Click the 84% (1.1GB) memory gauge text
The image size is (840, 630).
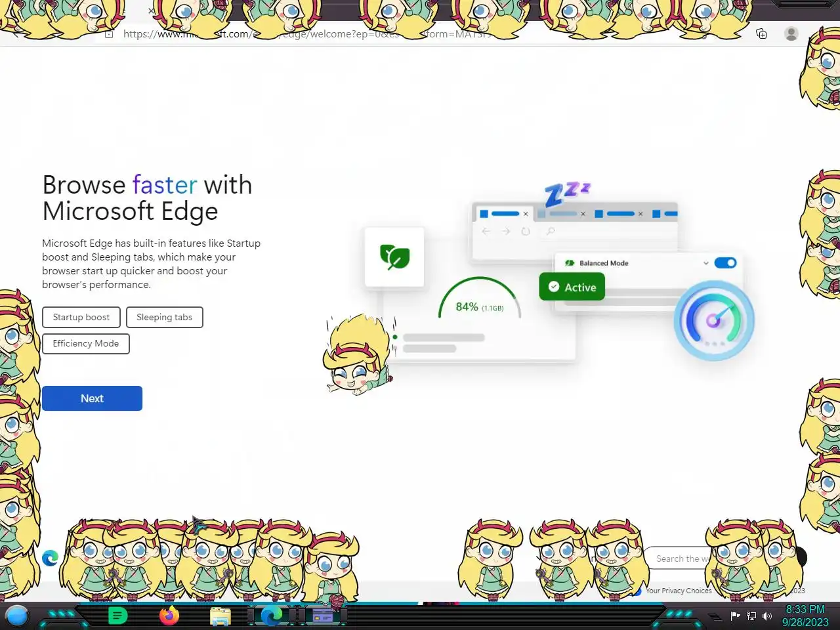click(x=480, y=307)
